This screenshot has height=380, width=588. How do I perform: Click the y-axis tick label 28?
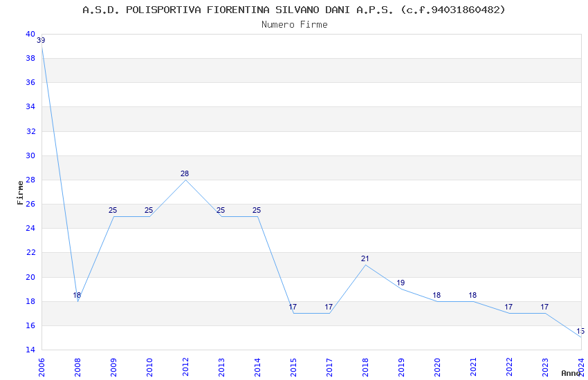click(x=30, y=180)
